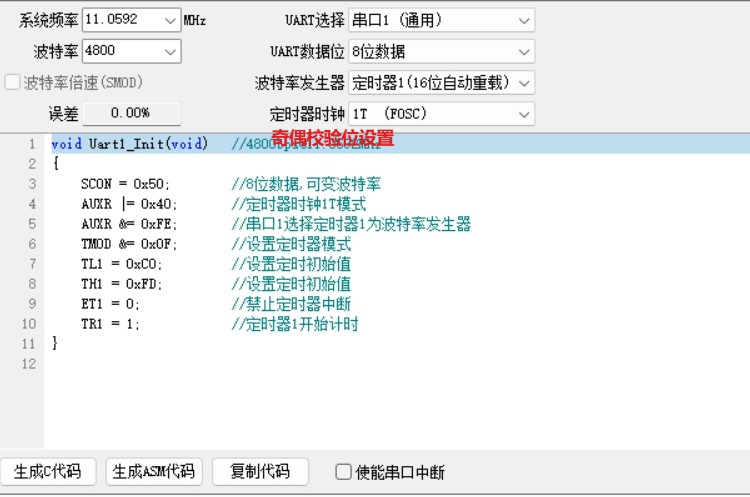Click void Uart1_Init(void) function header
Viewport: 750px width, 497px height.
pos(130,144)
